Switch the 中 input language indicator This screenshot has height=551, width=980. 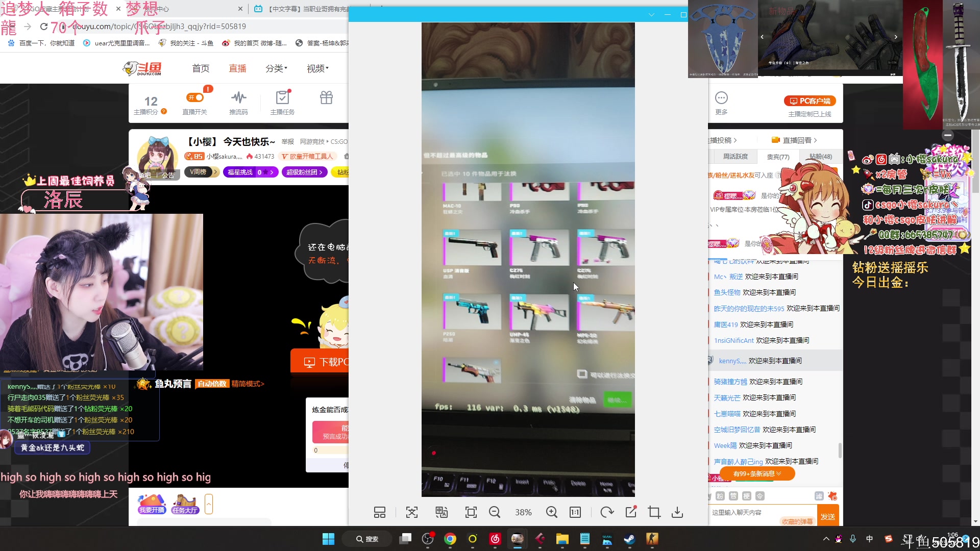point(870,539)
